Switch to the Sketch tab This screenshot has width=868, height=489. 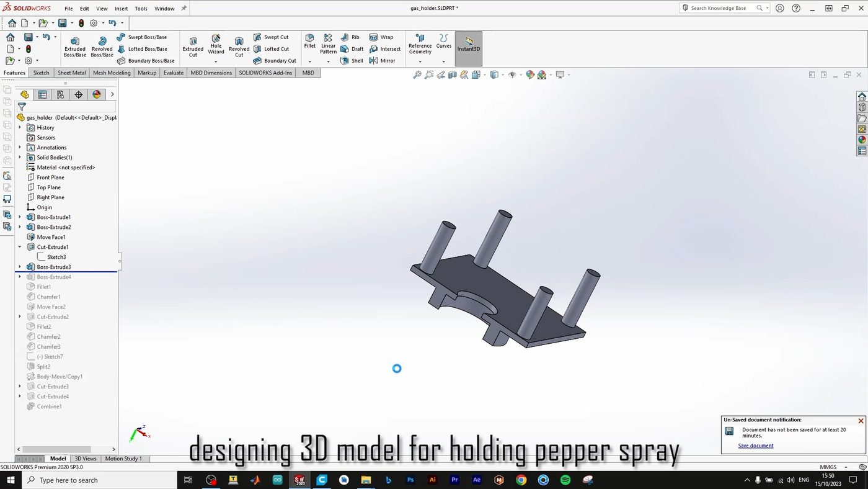(41, 73)
